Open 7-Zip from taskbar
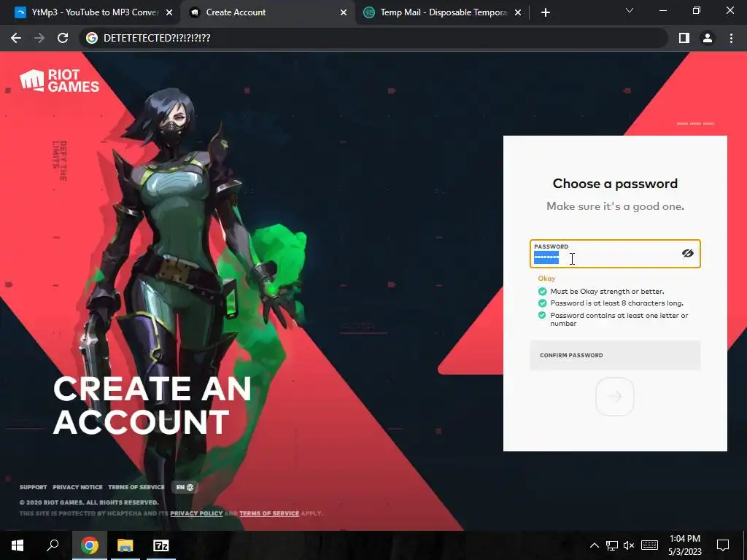Screen dimensions: 747x560 [x=161, y=545]
